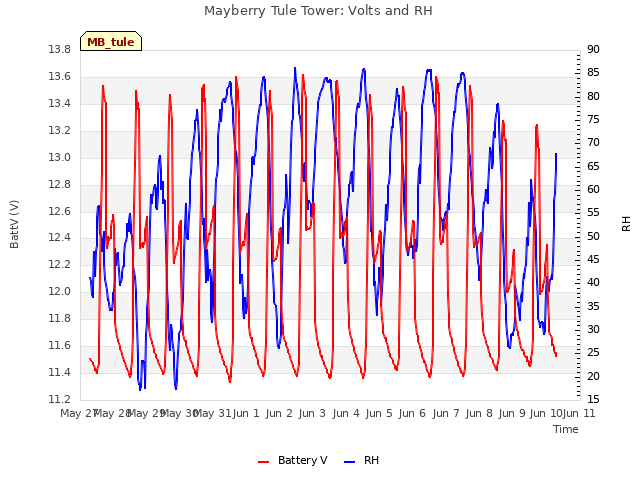Click the 12.4 tick on the BattV axis

[x=60, y=238]
